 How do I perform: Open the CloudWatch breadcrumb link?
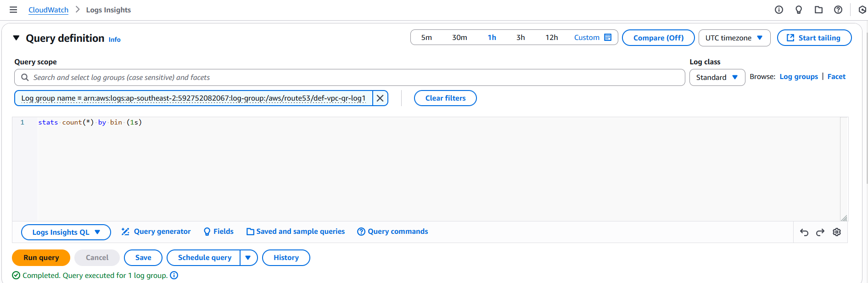tap(48, 10)
